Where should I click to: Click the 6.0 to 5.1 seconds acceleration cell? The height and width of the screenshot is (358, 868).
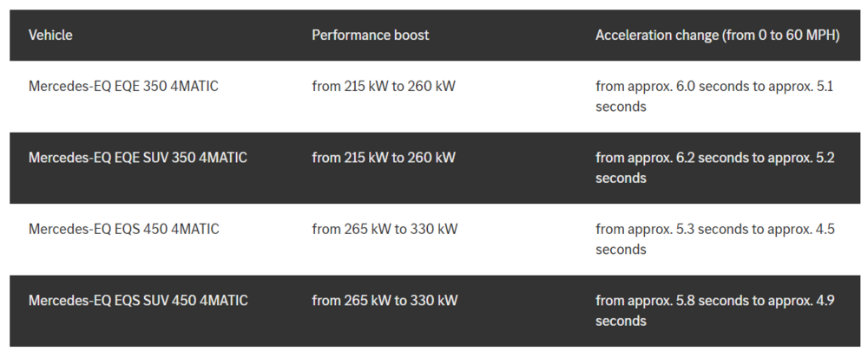tap(714, 96)
